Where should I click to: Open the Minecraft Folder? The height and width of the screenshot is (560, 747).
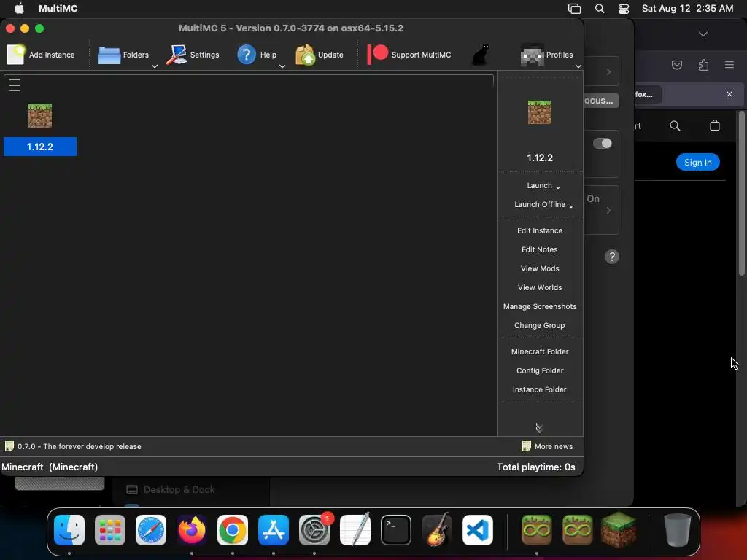[x=540, y=351]
